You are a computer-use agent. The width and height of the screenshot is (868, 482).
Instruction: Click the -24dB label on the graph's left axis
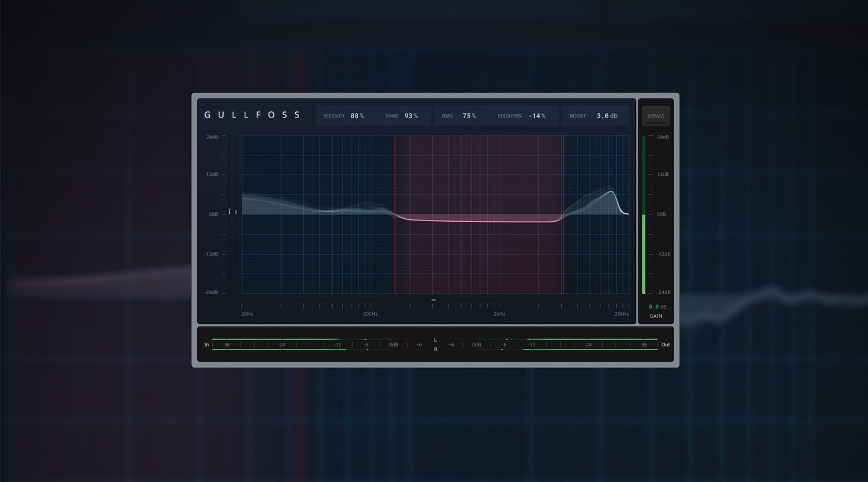point(212,293)
